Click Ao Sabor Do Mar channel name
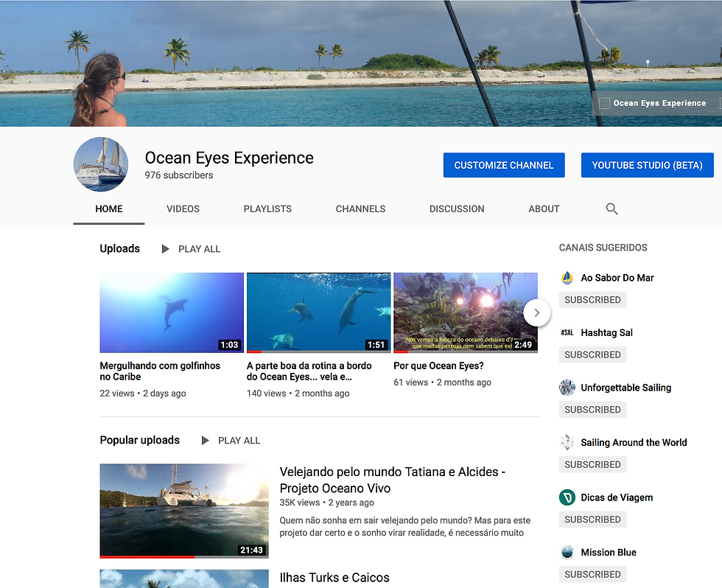Viewport: 722px width, 588px height. [617, 278]
